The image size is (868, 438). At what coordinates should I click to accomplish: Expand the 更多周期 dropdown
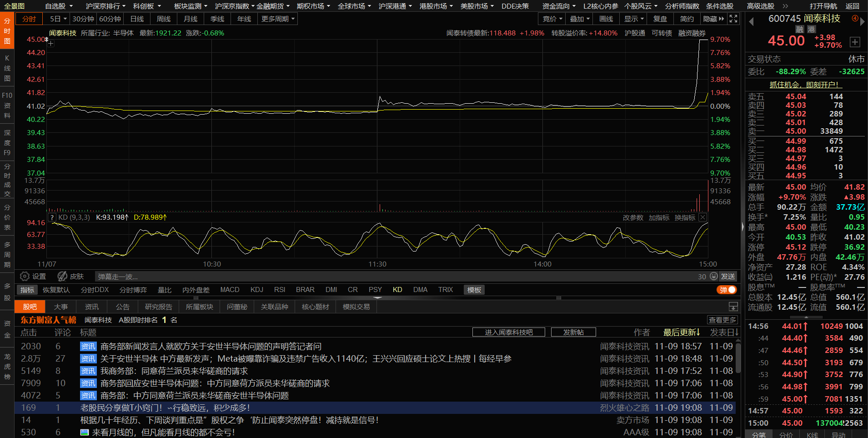pyautogui.click(x=278, y=19)
